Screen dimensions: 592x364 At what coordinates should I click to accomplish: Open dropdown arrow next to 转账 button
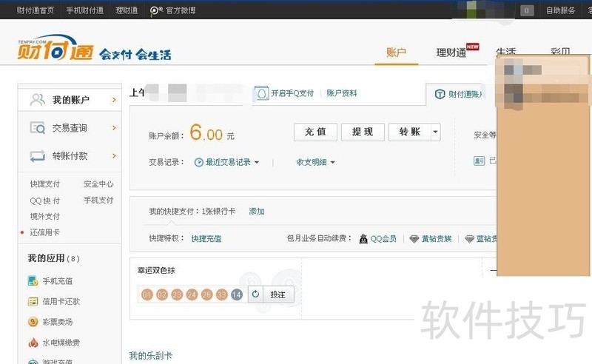pos(435,132)
